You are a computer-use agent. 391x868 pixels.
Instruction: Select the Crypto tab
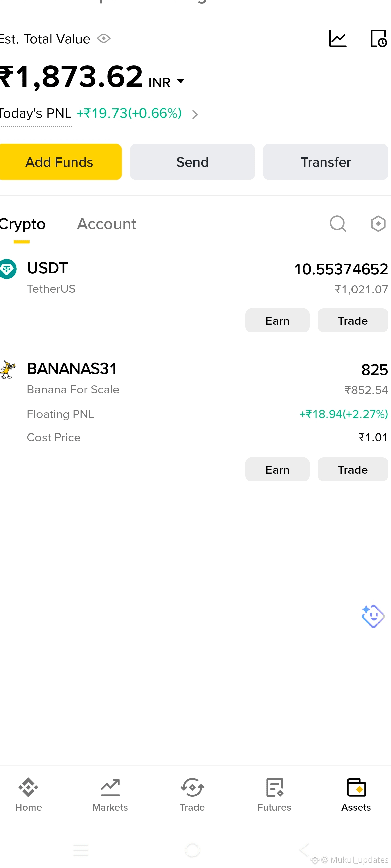pyautogui.click(x=22, y=225)
